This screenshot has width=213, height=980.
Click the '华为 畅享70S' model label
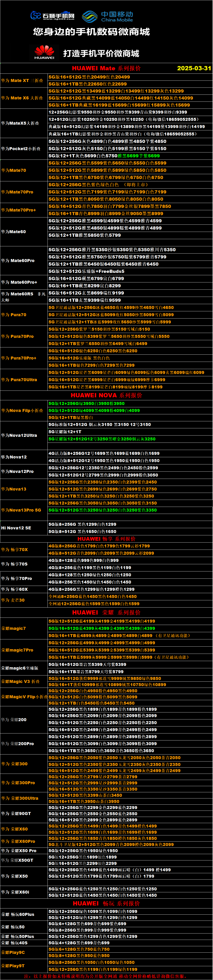(x=14, y=564)
